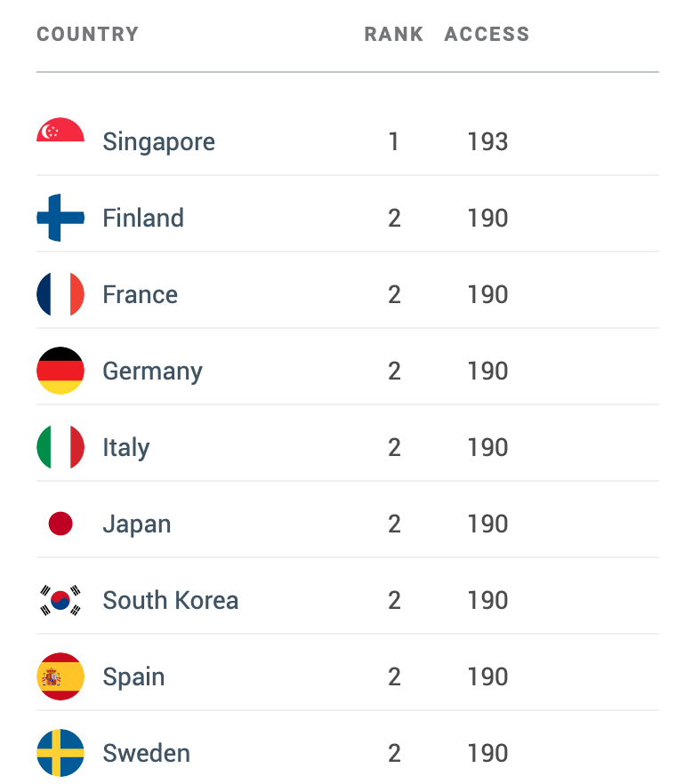Click the Finland flag icon
The width and height of the screenshot is (676, 784).
pos(60,218)
